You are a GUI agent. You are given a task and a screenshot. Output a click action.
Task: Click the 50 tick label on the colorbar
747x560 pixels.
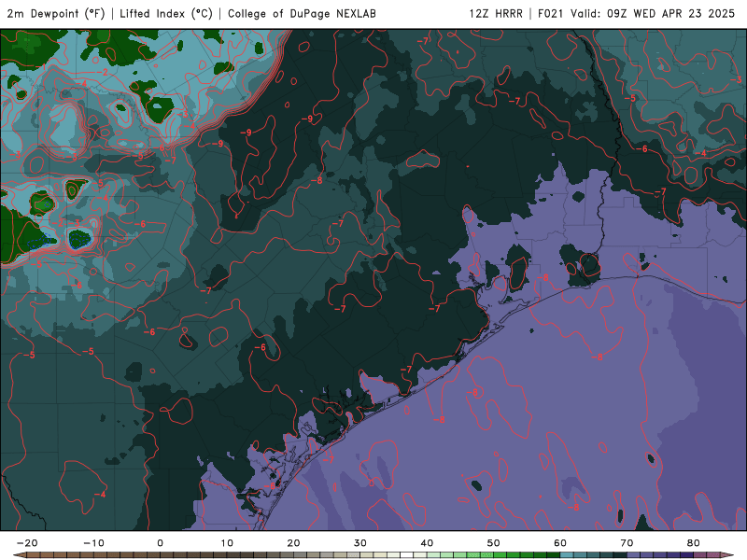click(x=494, y=543)
